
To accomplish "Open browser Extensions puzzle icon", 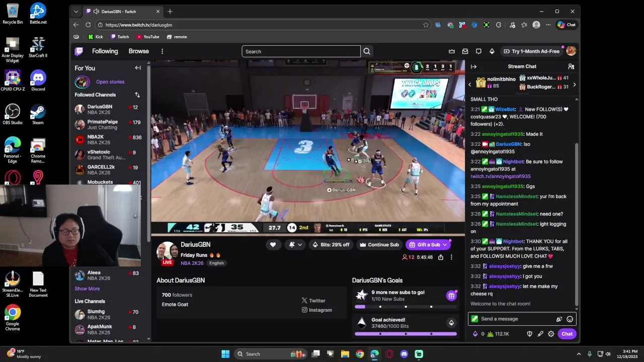I will click(x=499, y=25).
